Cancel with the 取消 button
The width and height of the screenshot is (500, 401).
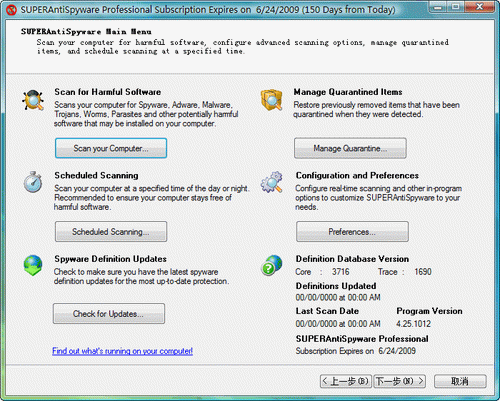tap(460, 381)
